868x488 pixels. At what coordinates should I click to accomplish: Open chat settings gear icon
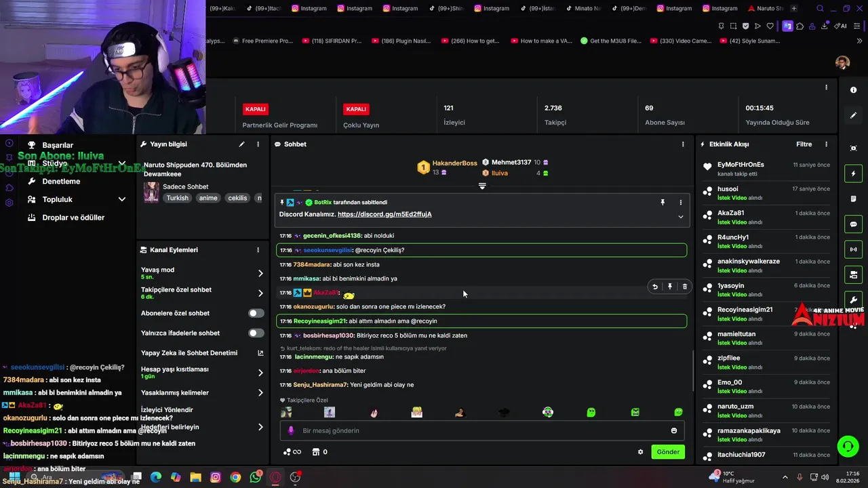[x=640, y=452]
